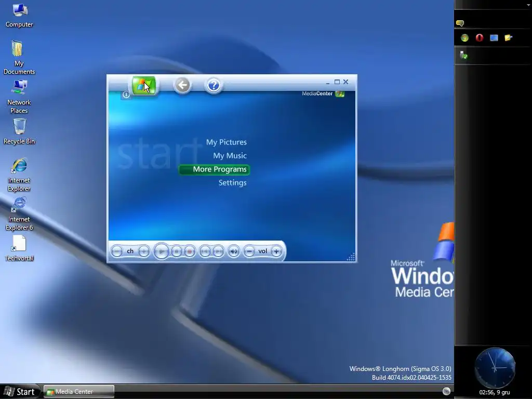Select Media Center taskbar button
The image size is (532, 399).
click(79, 392)
